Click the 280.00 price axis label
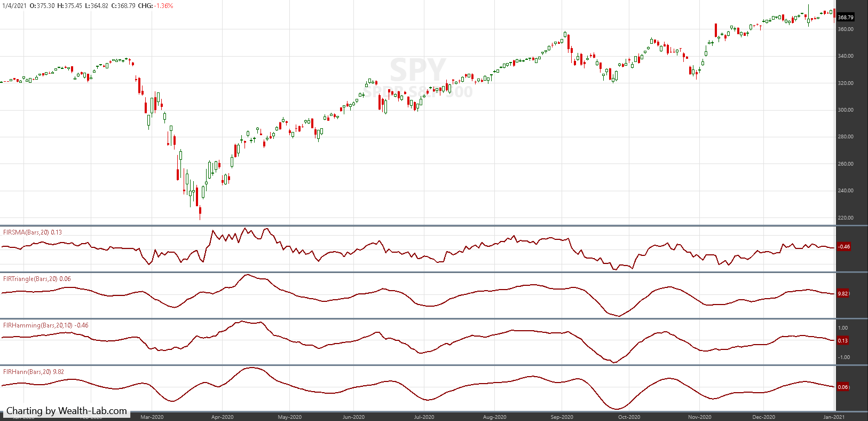 (x=846, y=137)
